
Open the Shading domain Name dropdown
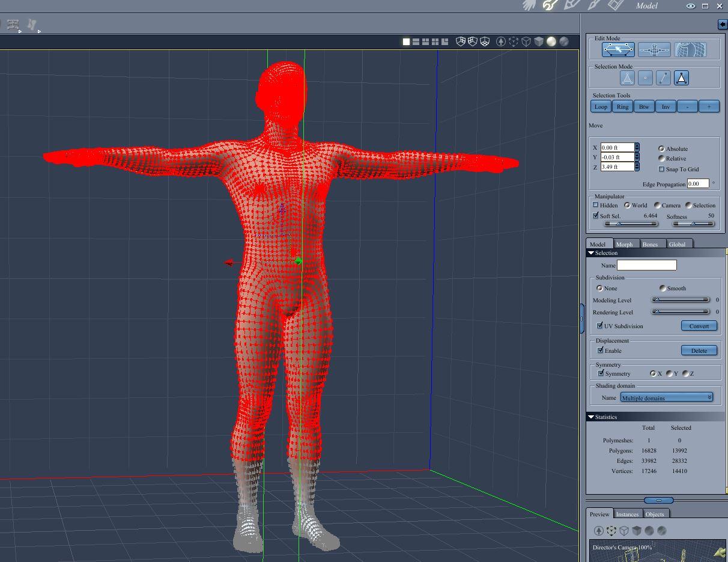pyautogui.click(x=667, y=397)
